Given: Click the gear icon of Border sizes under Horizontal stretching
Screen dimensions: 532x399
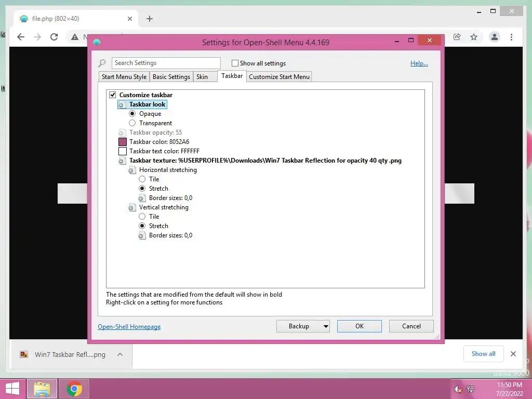Looking at the screenshot, I should tap(142, 198).
